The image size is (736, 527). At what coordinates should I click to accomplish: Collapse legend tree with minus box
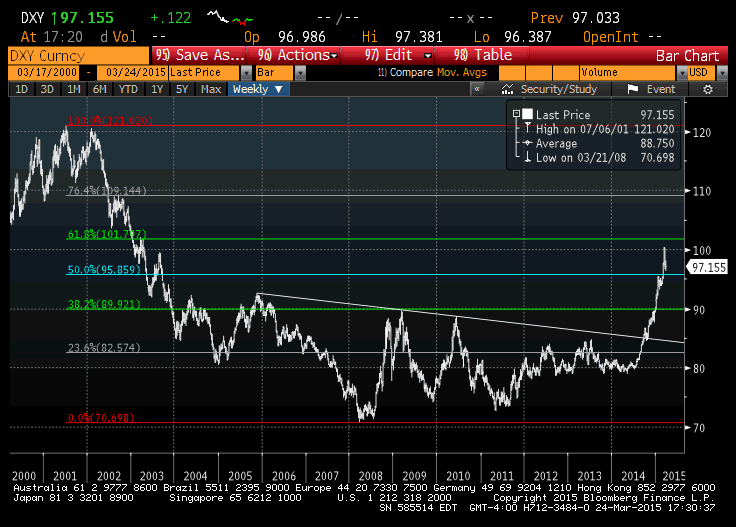point(514,115)
